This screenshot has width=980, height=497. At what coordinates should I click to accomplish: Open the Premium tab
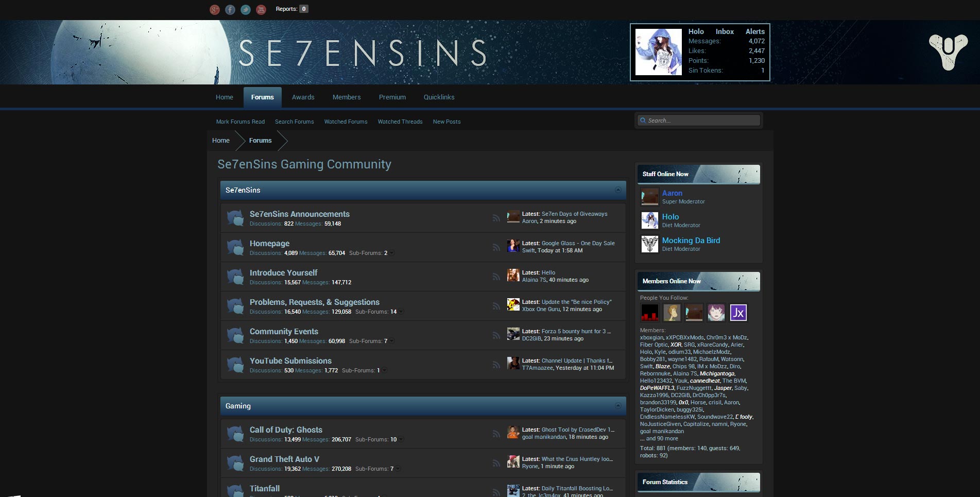point(392,97)
